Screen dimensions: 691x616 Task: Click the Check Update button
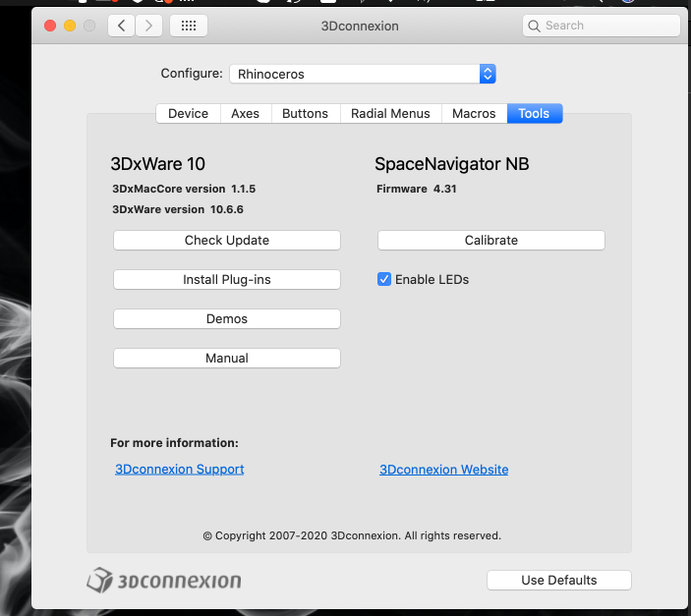coord(227,240)
